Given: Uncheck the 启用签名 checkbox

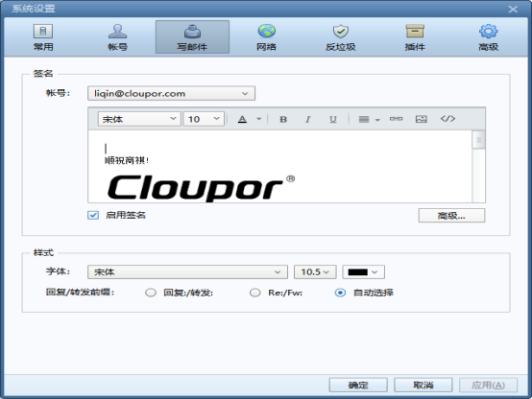Looking at the screenshot, I should 93,215.
